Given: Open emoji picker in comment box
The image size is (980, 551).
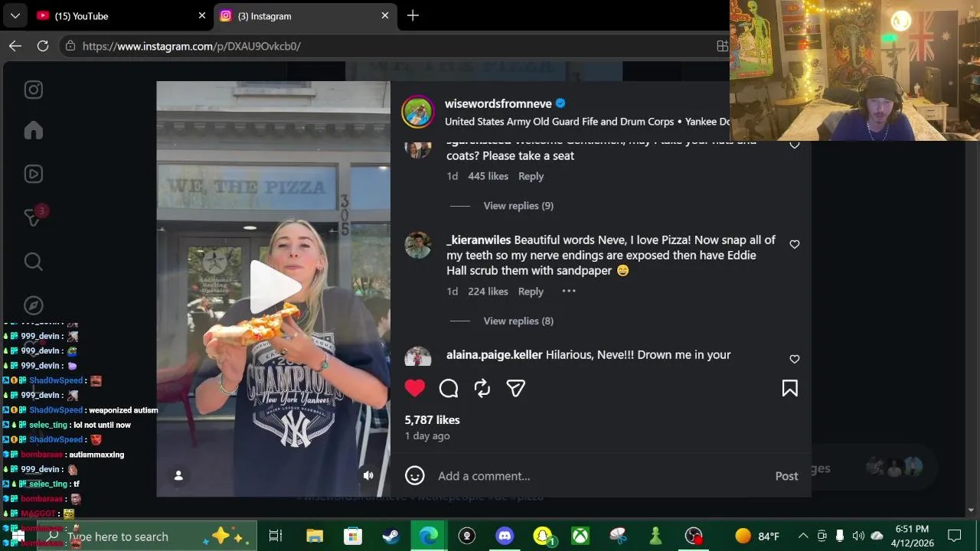Looking at the screenshot, I should 415,476.
